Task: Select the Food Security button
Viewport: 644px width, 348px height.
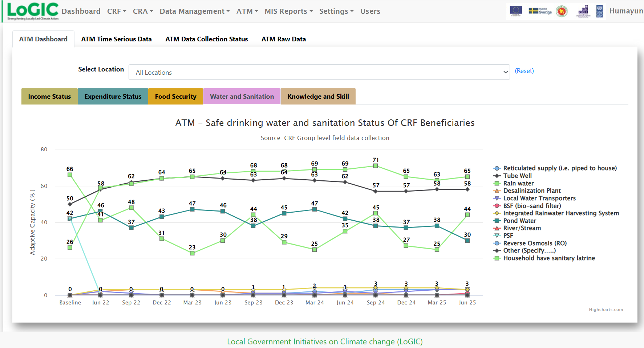Action: pos(175,97)
